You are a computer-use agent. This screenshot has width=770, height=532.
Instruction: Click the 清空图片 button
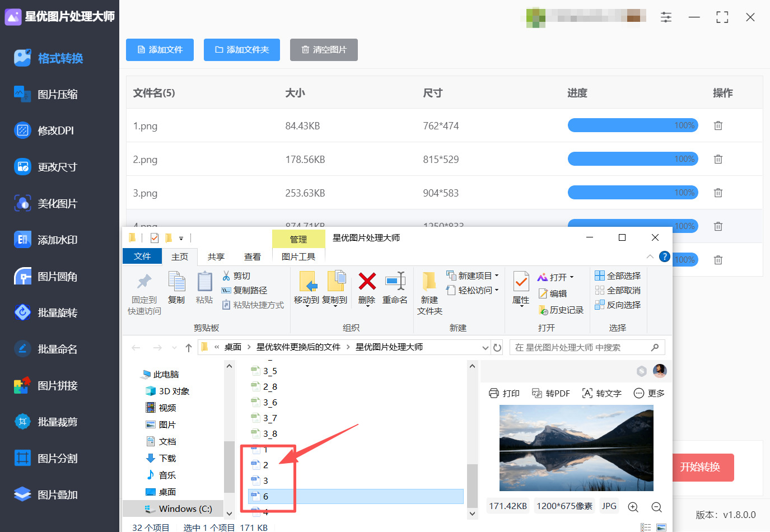click(324, 50)
